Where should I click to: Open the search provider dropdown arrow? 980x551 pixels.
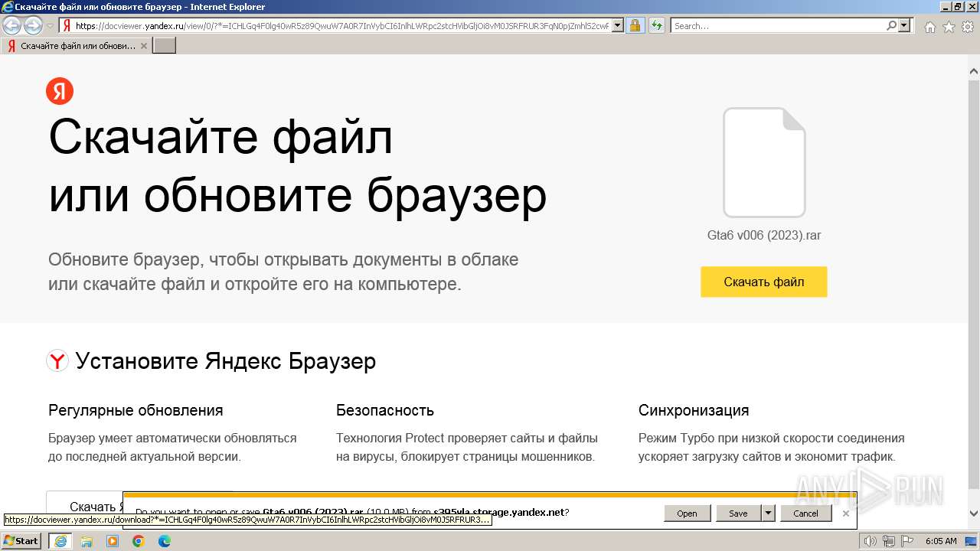coord(905,25)
